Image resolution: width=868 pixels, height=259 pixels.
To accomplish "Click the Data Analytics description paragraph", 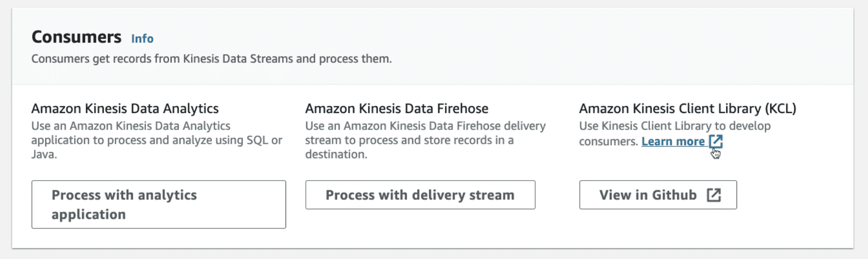I will [x=156, y=140].
